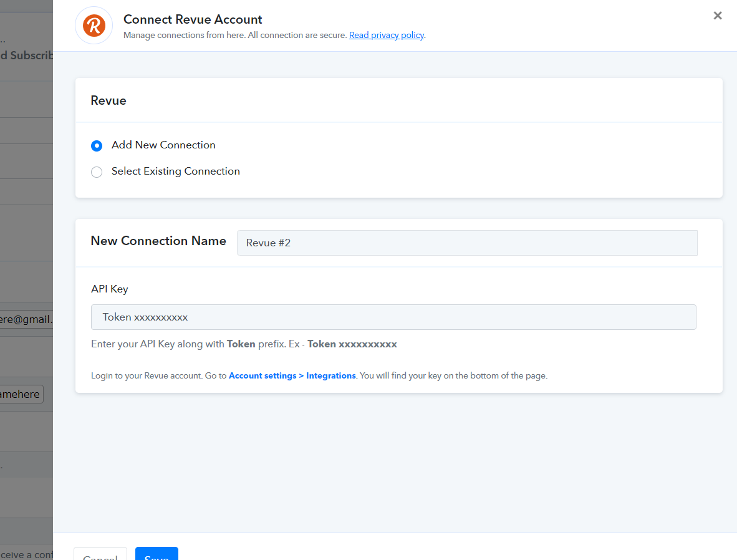Select Add New Connection radio option

pos(97,146)
